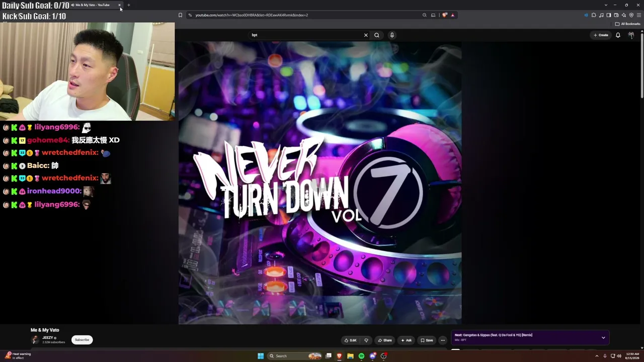Viewport: 644px width, 362px height.
Task: Open the JEEZY channel avatar
Action: [35, 340]
